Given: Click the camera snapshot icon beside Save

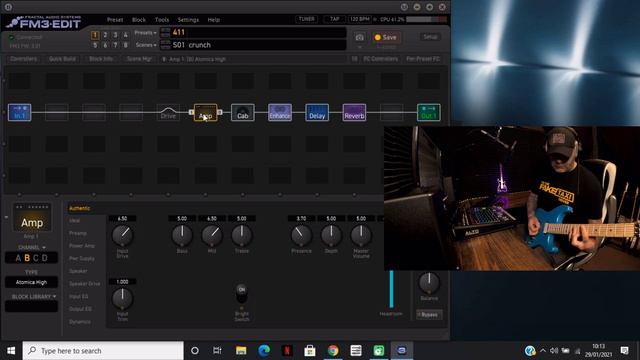Looking at the screenshot, I should 360,37.
